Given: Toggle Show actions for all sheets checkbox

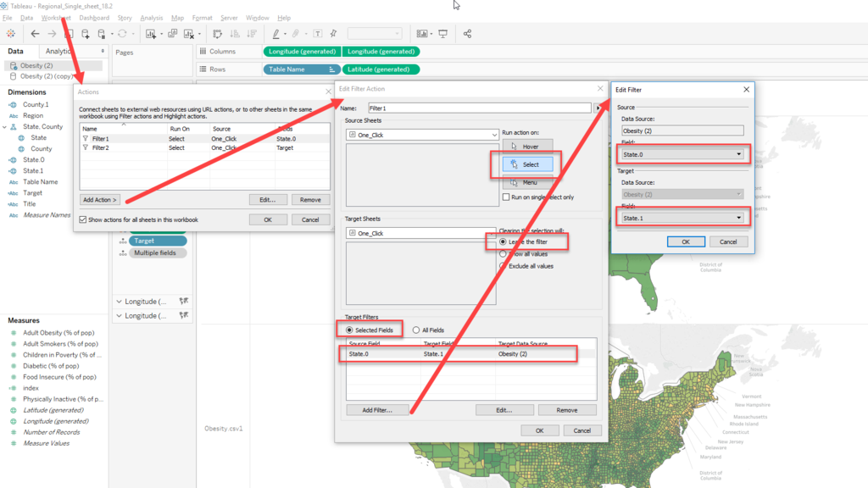Looking at the screenshot, I should pyautogui.click(x=82, y=219).
